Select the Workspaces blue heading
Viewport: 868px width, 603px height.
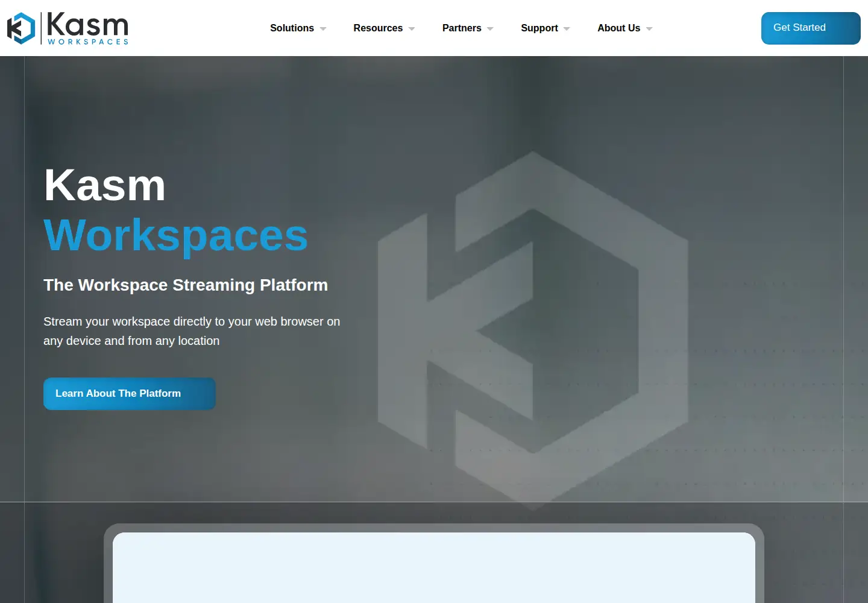pyautogui.click(x=176, y=235)
